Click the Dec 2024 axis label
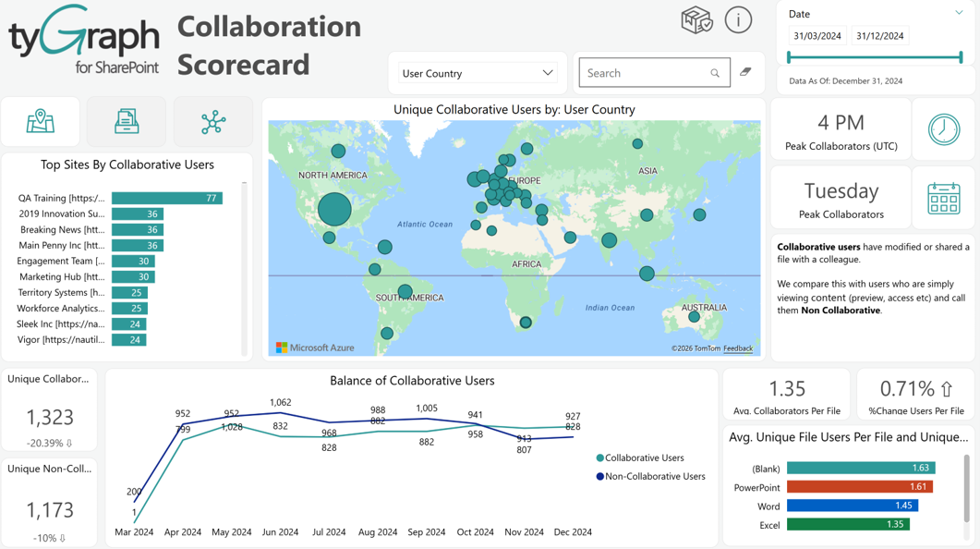The width and height of the screenshot is (980, 549). (573, 532)
